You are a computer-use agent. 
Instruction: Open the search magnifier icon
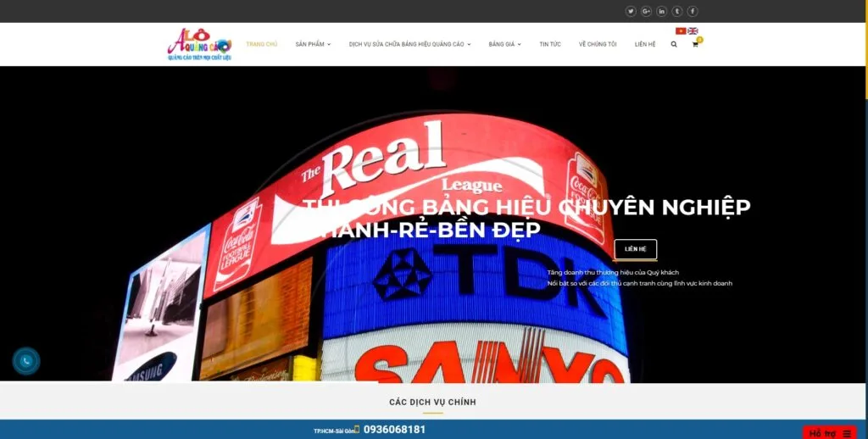tap(674, 44)
